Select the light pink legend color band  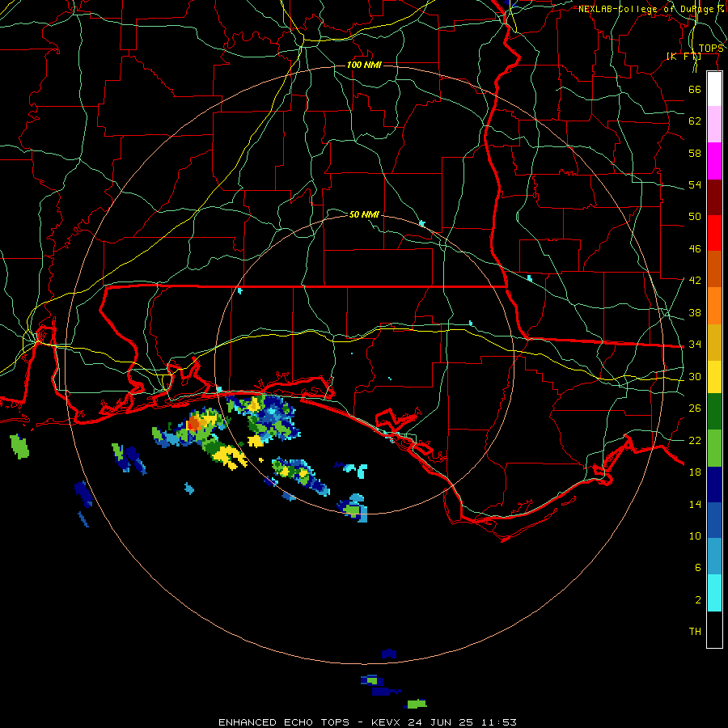point(714,124)
